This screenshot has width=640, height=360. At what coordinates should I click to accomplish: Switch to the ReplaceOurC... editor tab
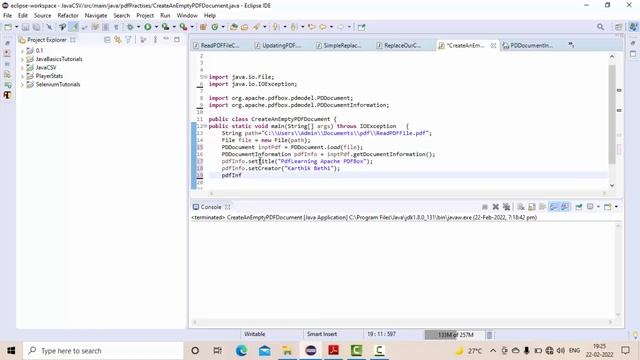[x=399, y=45]
